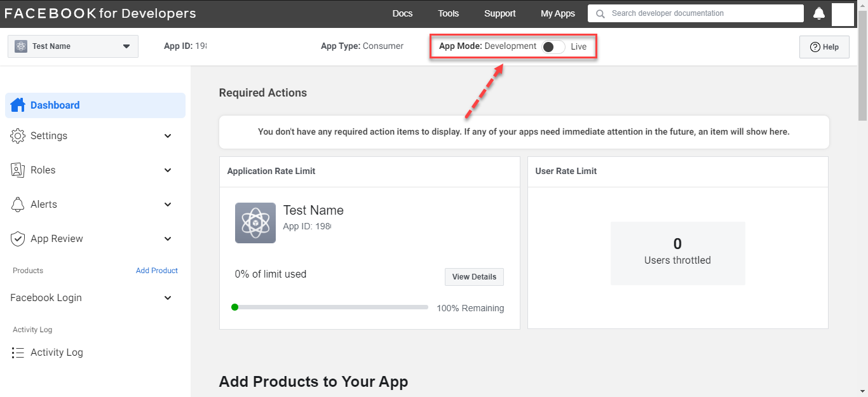Click the rate limit usage progress bar
The image size is (868, 397).
330,307
